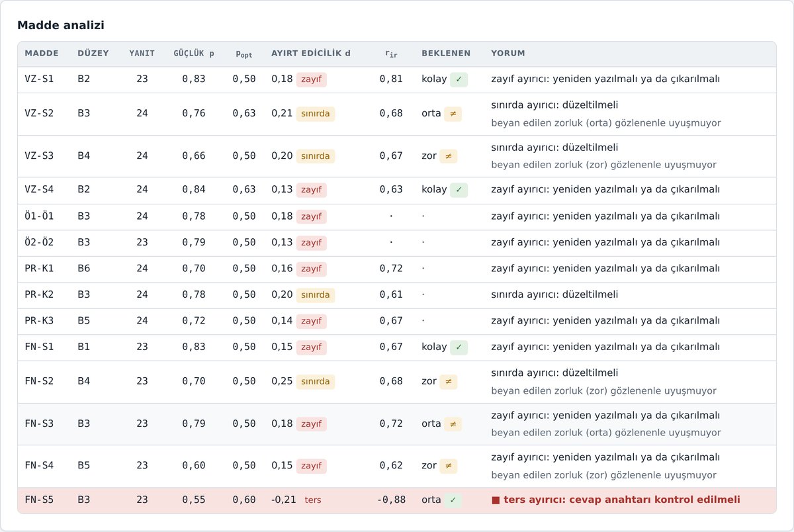Click the 'sınırda' tag in PR-K2 row

pos(315,295)
